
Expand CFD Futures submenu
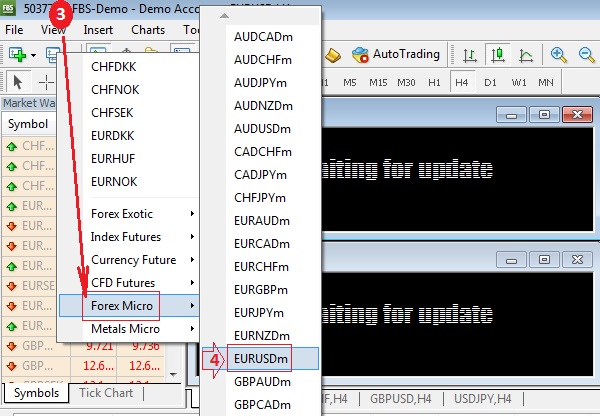[x=129, y=282]
